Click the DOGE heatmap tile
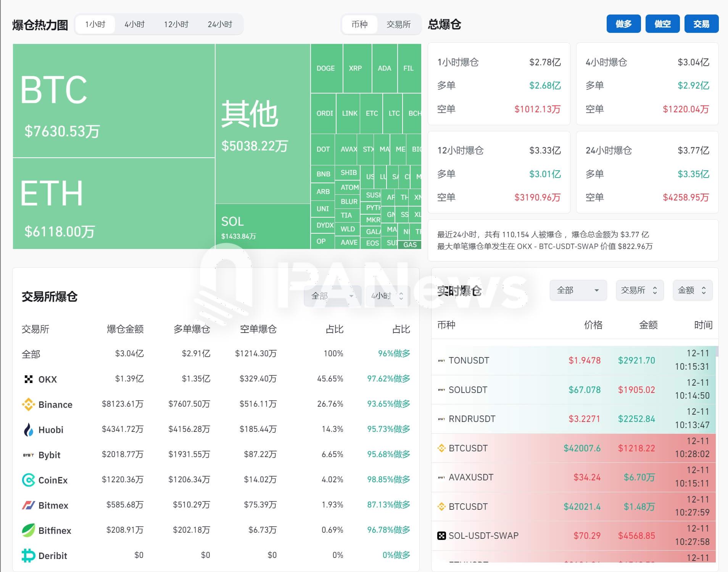The image size is (728, 572). tap(327, 68)
